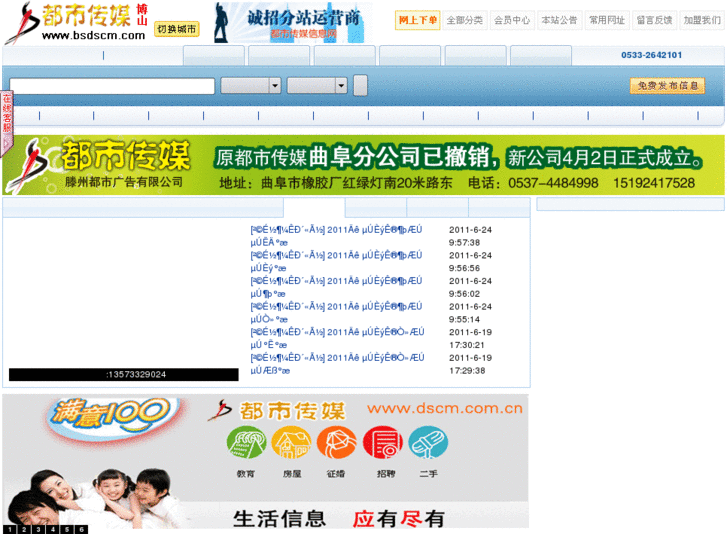Open the 常用网址 menu item
The image size is (727, 545).
(607, 20)
